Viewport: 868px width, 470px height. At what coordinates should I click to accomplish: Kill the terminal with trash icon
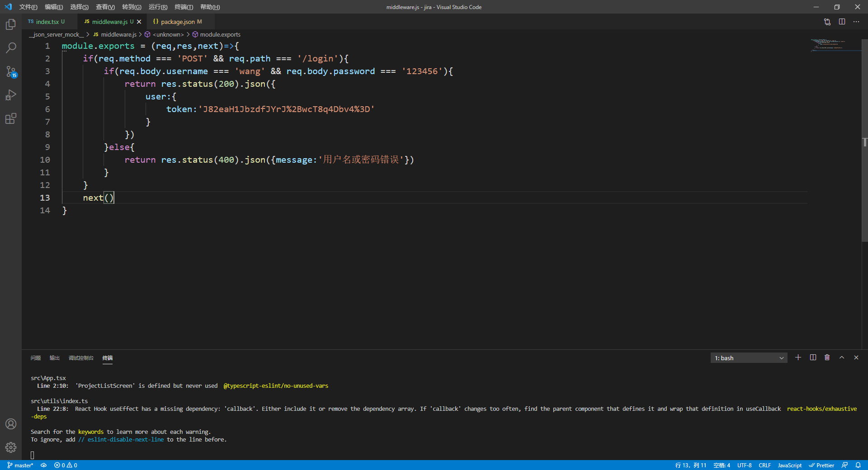pyautogui.click(x=827, y=357)
